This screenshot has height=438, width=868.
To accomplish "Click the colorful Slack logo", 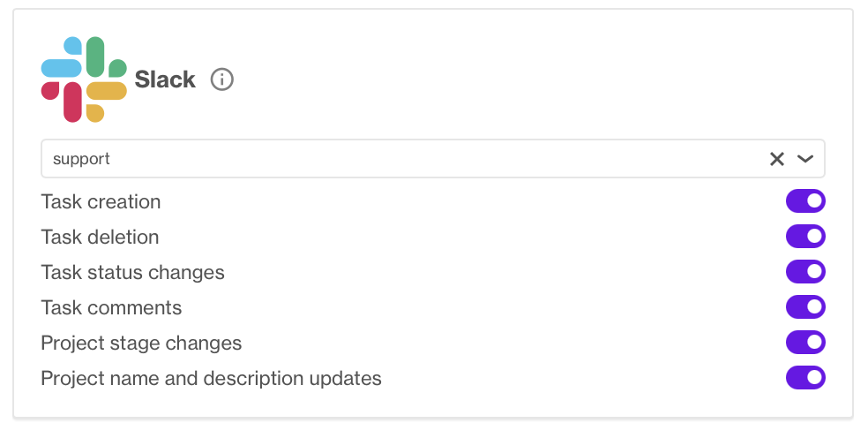I will [84, 79].
